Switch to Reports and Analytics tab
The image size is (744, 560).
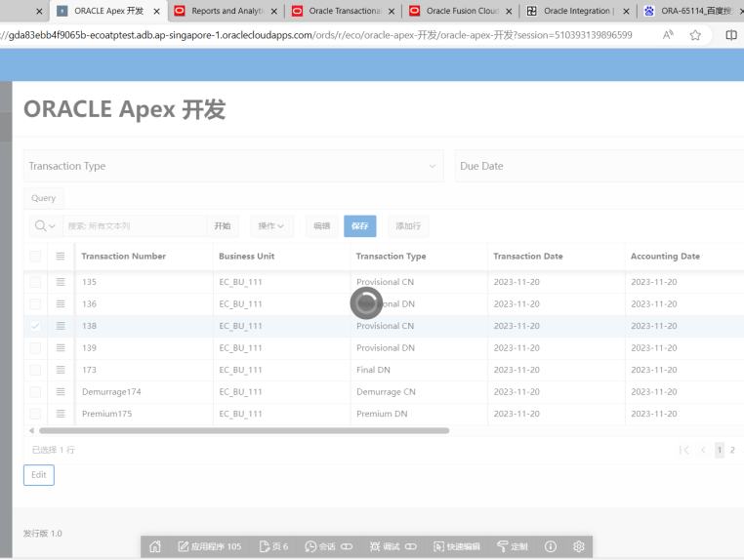[x=226, y=11]
